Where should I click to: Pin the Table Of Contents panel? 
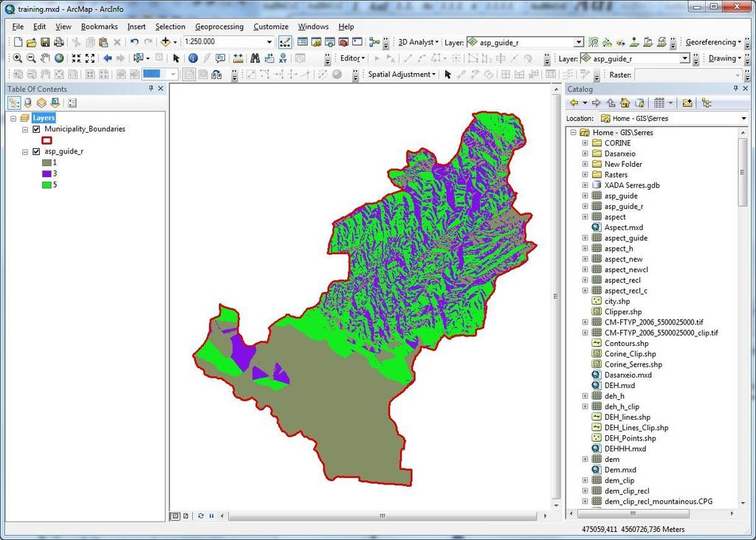point(151,89)
